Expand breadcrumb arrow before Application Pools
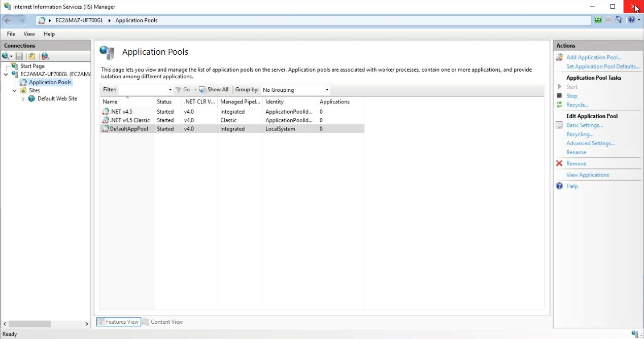The image size is (644, 339). point(110,20)
